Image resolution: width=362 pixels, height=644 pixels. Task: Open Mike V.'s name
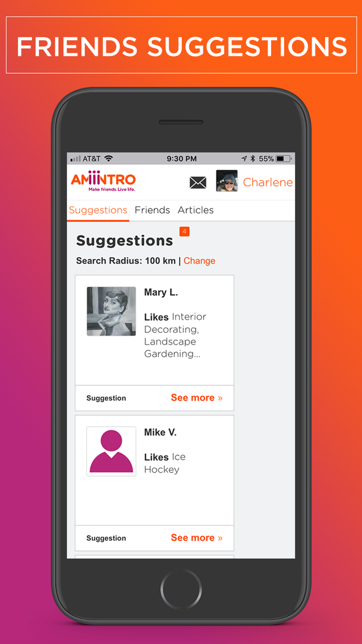click(x=160, y=432)
